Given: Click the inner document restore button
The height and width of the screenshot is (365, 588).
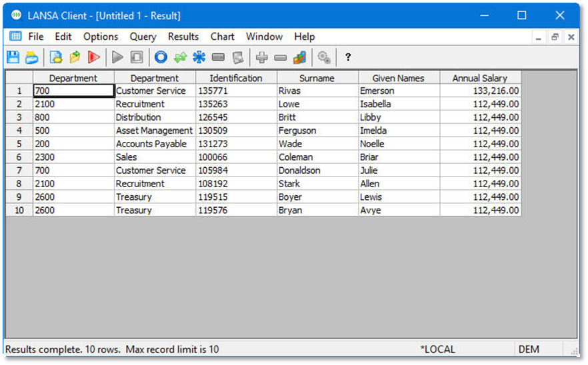Looking at the screenshot, I should click(555, 37).
